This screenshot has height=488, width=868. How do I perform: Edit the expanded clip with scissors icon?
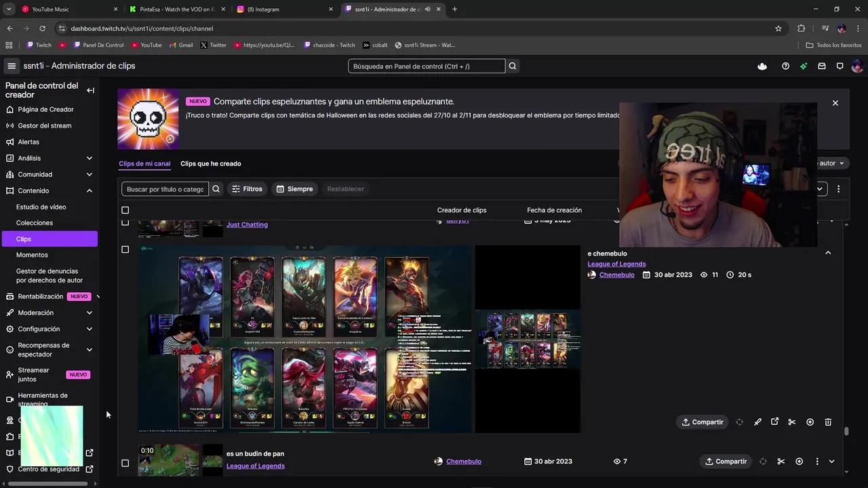pyautogui.click(x=791, y=422)
